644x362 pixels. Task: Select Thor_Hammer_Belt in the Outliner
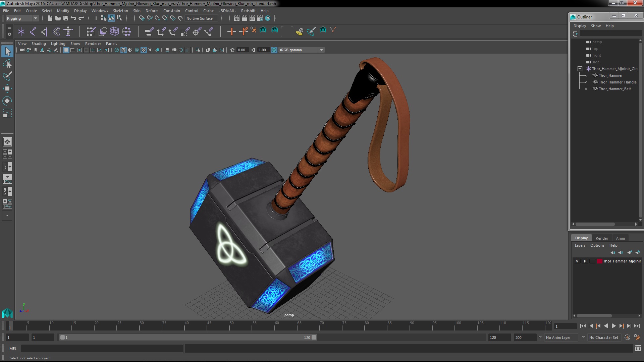click(615, 89)
